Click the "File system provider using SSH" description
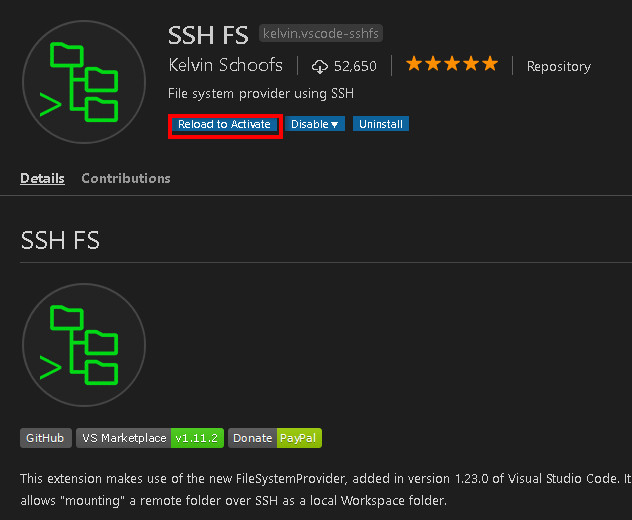The width and height of the screenshot is (632, 520). pos(262,94)
